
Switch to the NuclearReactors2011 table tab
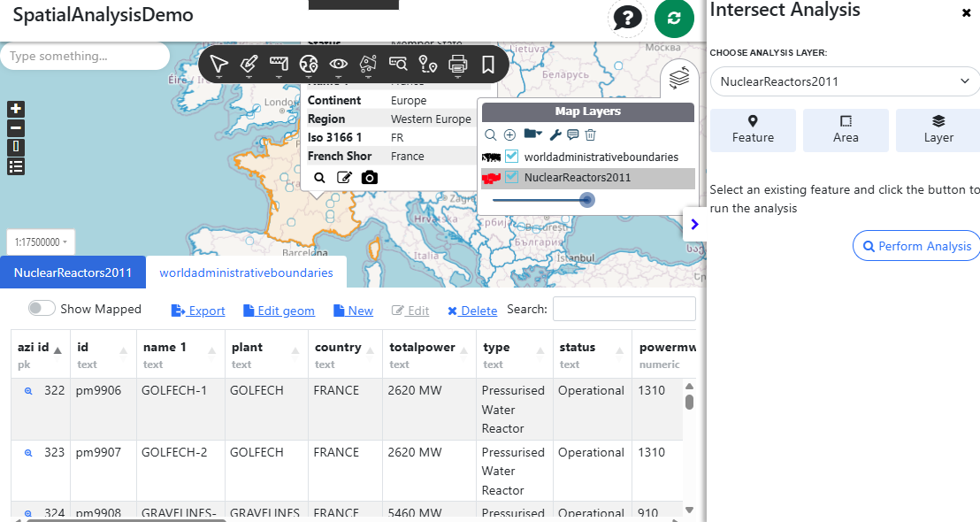[x=73, y=273]
